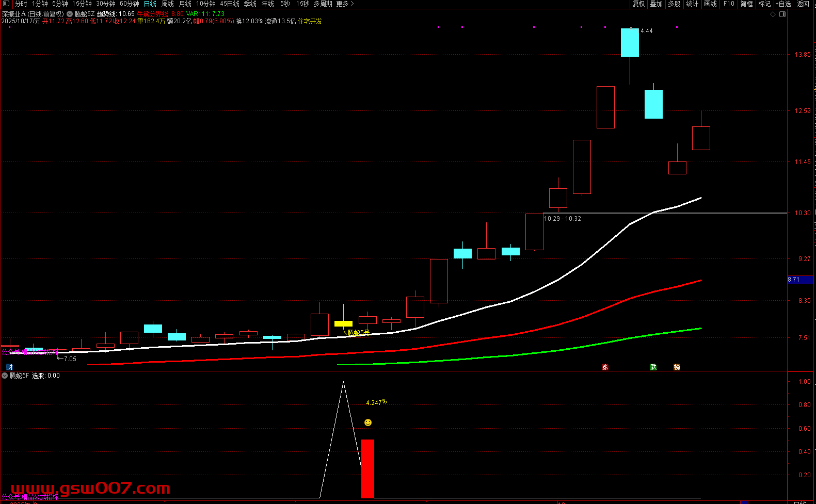
Task: Switch to the 周线 weekly period tab
Action: (168, 4)
